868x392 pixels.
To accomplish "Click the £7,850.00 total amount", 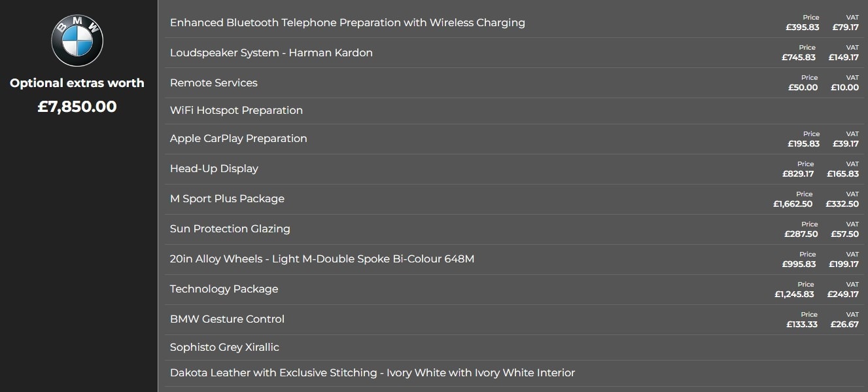I will point(77,107).
